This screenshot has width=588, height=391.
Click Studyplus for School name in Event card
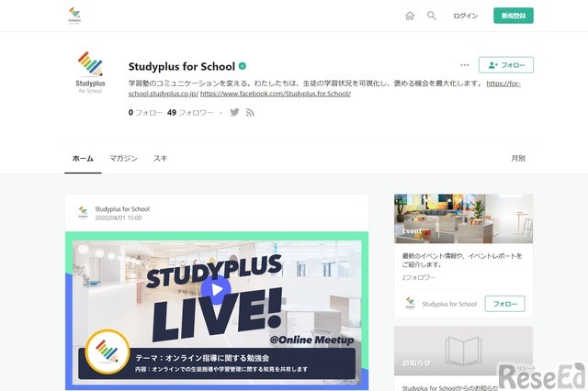[x=449, y=304]
